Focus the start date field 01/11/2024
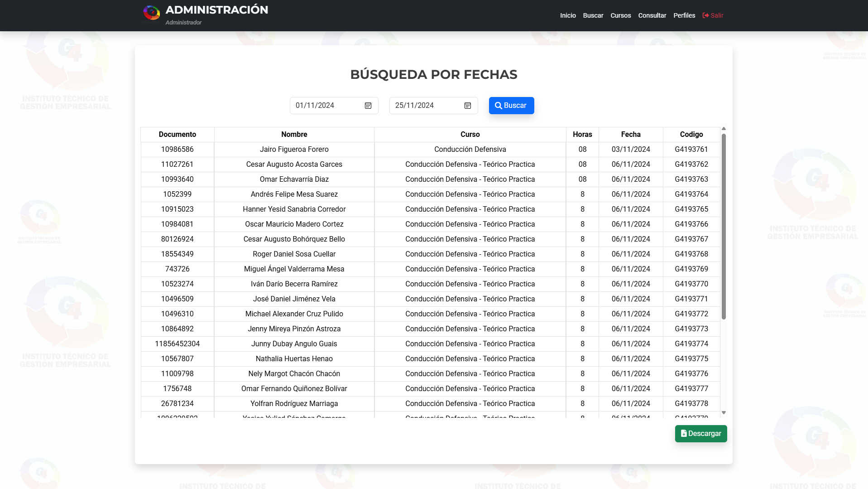 (x=326, y=106)
